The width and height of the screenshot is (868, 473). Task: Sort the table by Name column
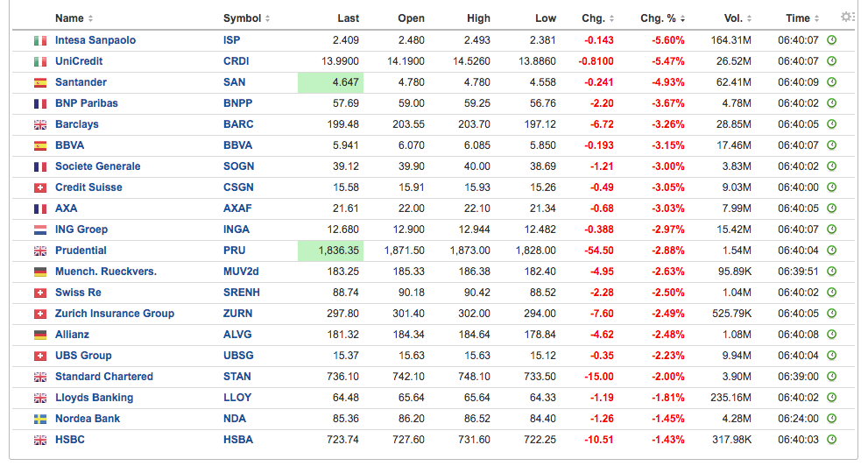pyautogui.click(x=74, y=18)
